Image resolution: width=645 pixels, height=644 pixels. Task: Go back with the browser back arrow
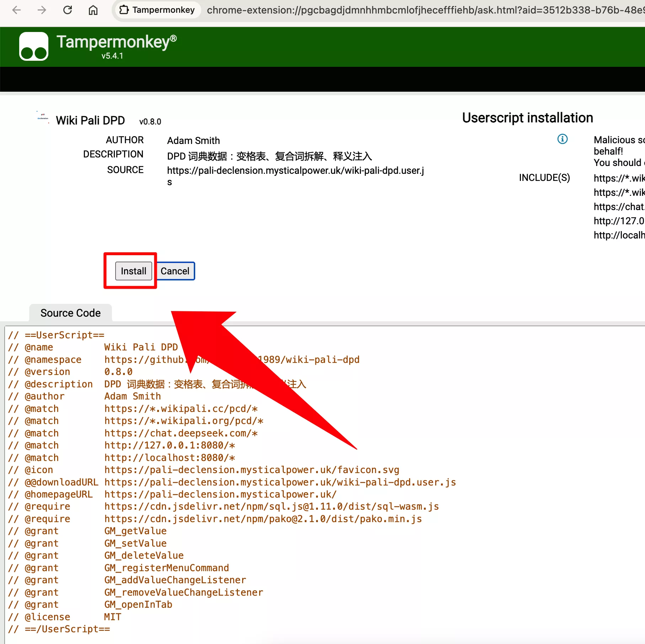[16, 10]
